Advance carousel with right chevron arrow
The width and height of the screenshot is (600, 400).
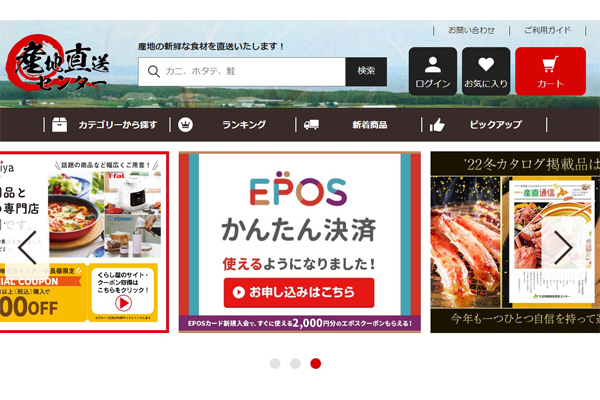[x=564, y=245]
